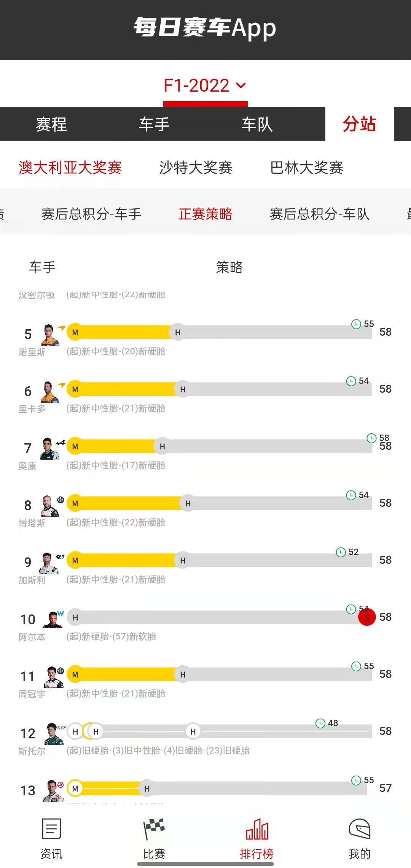Select the 排行榜 bar chart icon
411x868 pixels.
point(257,829)
